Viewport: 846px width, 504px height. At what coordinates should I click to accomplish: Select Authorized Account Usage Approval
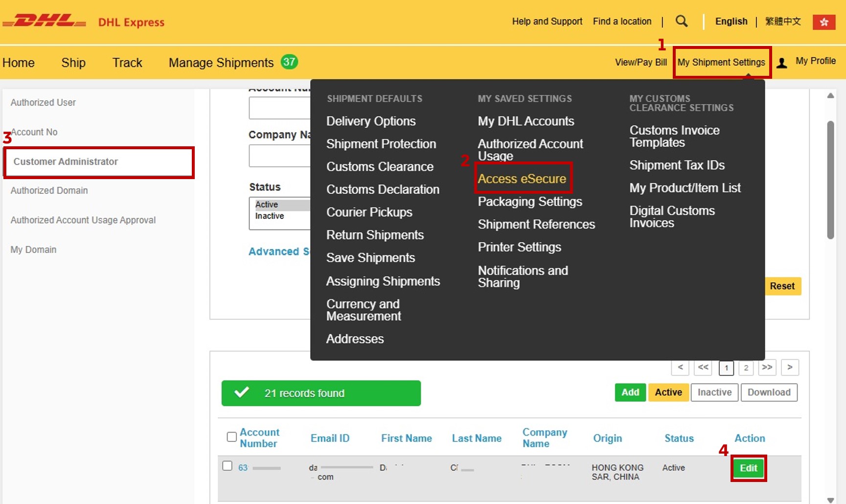[x=83, y=220]
